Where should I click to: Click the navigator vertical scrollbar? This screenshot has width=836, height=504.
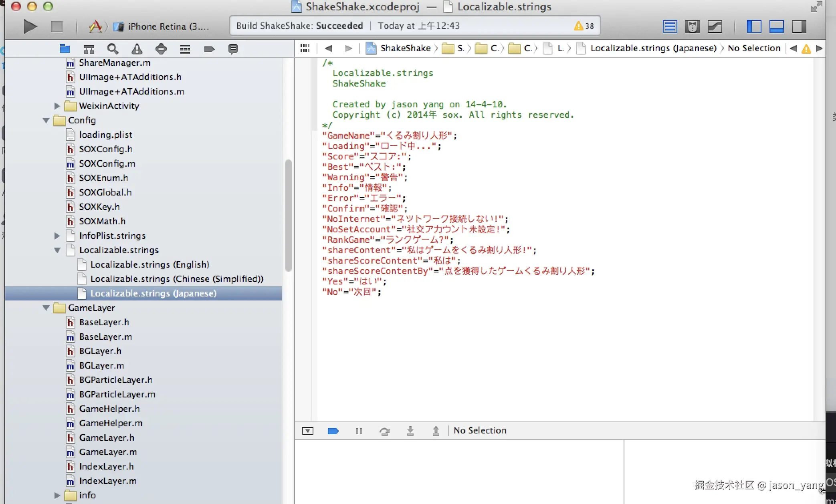[288, 216]
